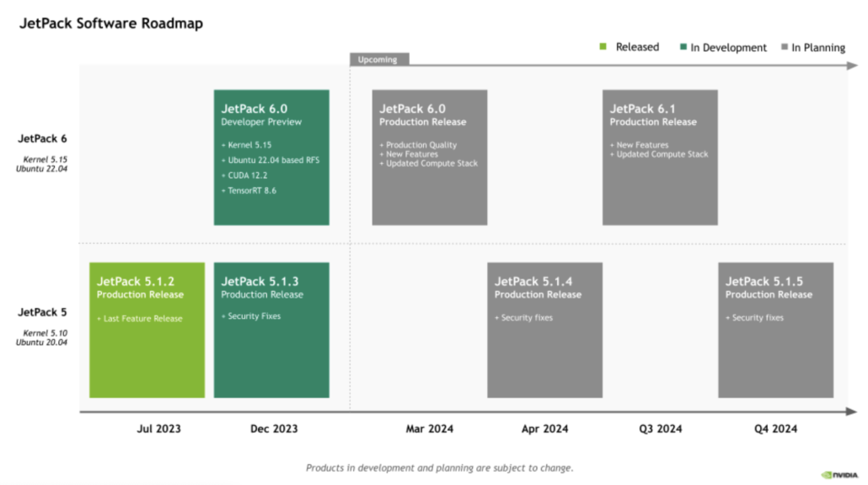Viewport: 868px width, 485px height.
Task: Click the NVIDIA logo in the corner
Action: coord(839,474)
